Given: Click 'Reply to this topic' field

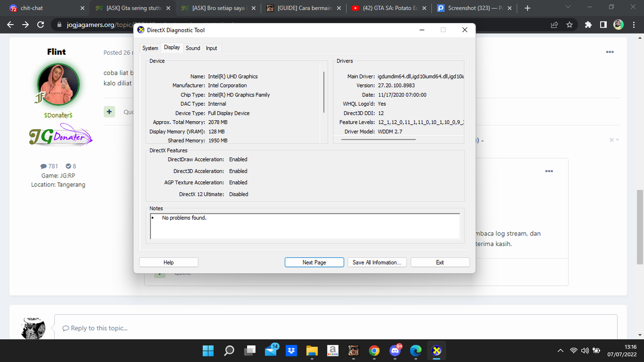Looking at the screenshot, I should pyautogui.click(x=336, y=328).
